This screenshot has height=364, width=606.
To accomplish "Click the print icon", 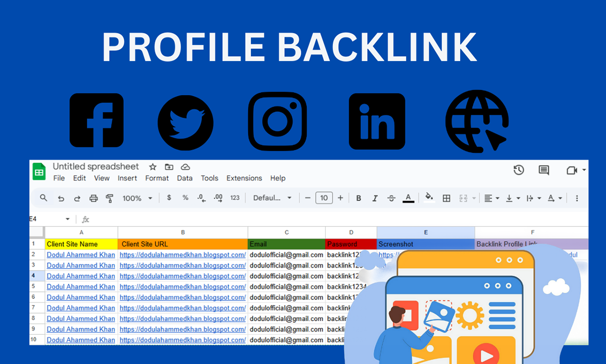I will pos(93,198).
